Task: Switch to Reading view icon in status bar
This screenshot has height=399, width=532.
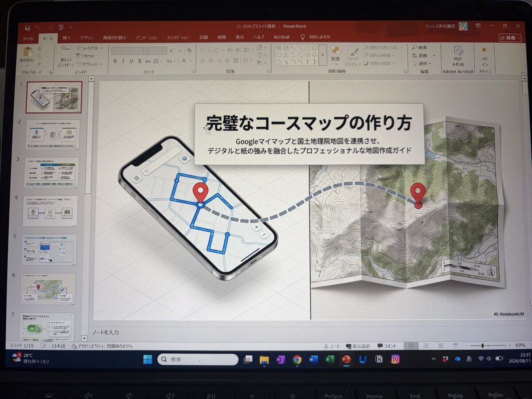Action: pos(440,345)
